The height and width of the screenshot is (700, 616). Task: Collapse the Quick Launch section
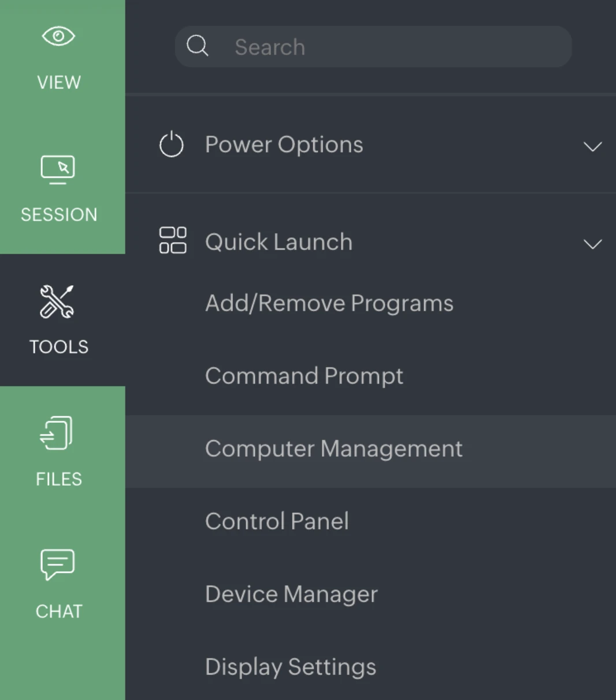click(x=593, y=245)
